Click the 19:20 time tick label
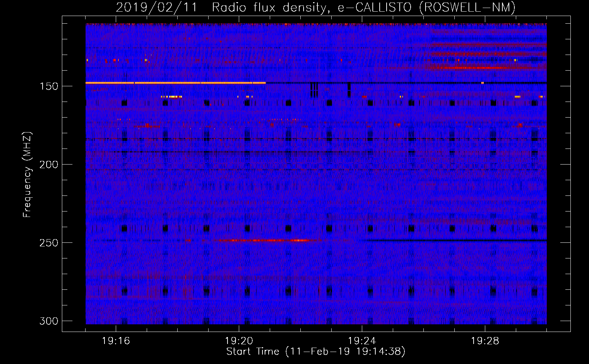 point(239,341)
